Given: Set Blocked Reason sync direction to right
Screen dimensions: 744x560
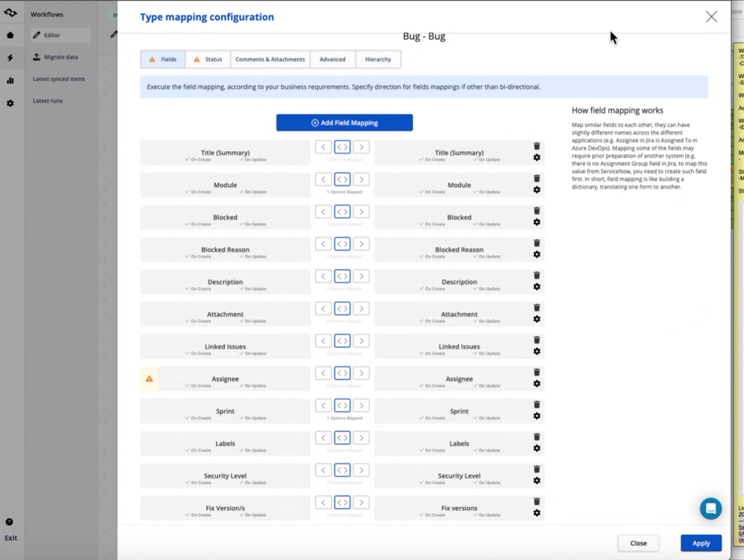Looking at the screenshot, I should (x=361, y=244).
